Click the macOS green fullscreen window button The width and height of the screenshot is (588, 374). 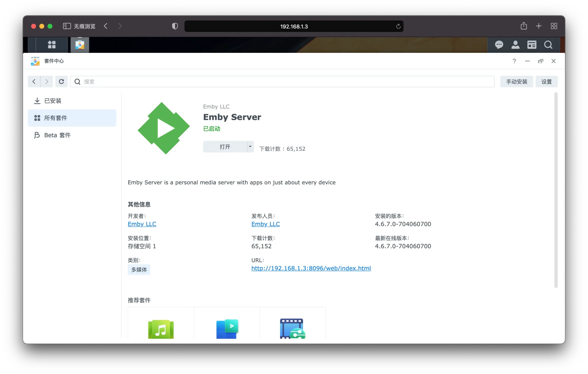(50, 26)
